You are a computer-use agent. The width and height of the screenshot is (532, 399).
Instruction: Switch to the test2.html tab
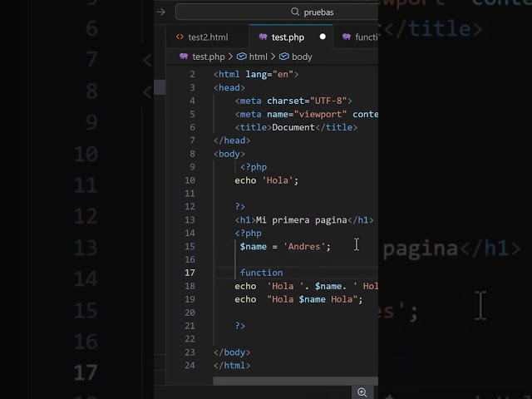pos(208,37)
